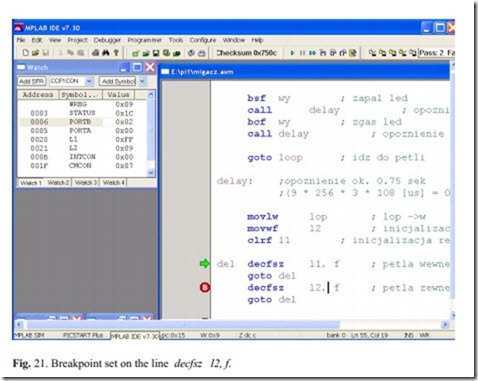Viewport: 478px width, 381px height.
Task: Click the Step Out icon
Action: tap(343, 53)
